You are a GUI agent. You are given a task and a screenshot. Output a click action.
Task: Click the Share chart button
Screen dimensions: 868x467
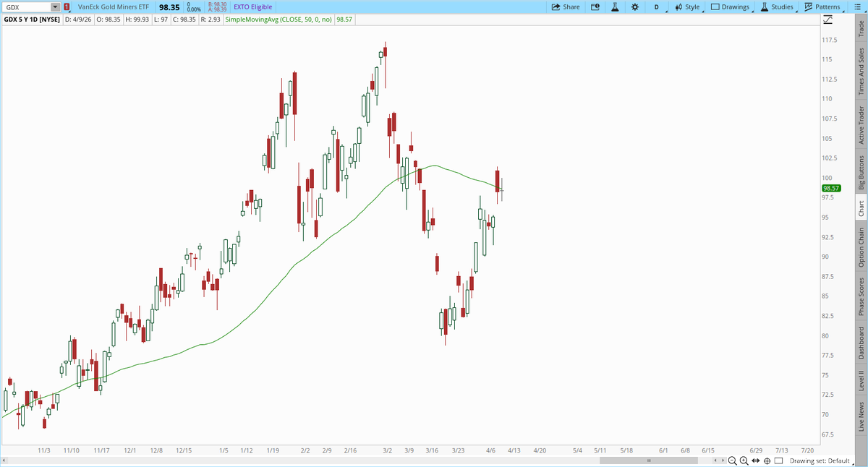pyautogui.click(x=566, y=7)
